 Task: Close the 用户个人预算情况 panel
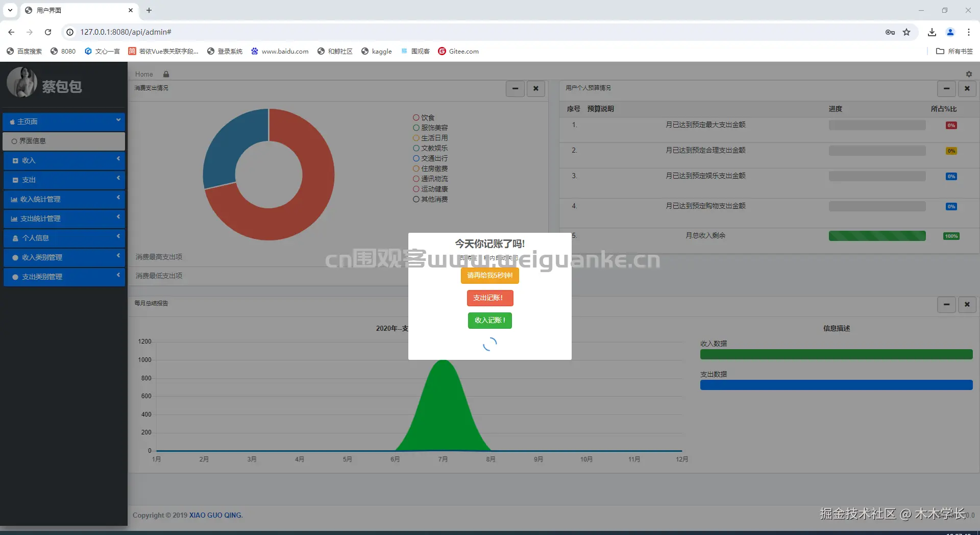(x=967, y=89)
